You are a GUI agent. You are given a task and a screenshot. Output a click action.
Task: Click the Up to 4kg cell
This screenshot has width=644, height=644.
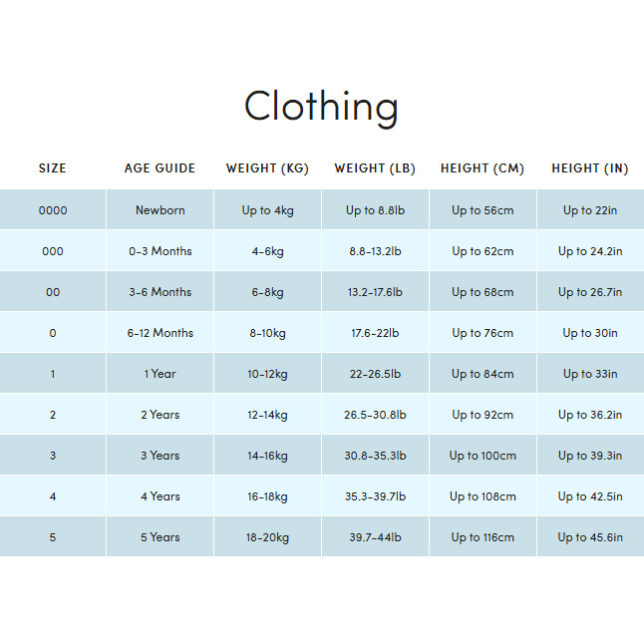pyautogui.click(x=267, y=210)
